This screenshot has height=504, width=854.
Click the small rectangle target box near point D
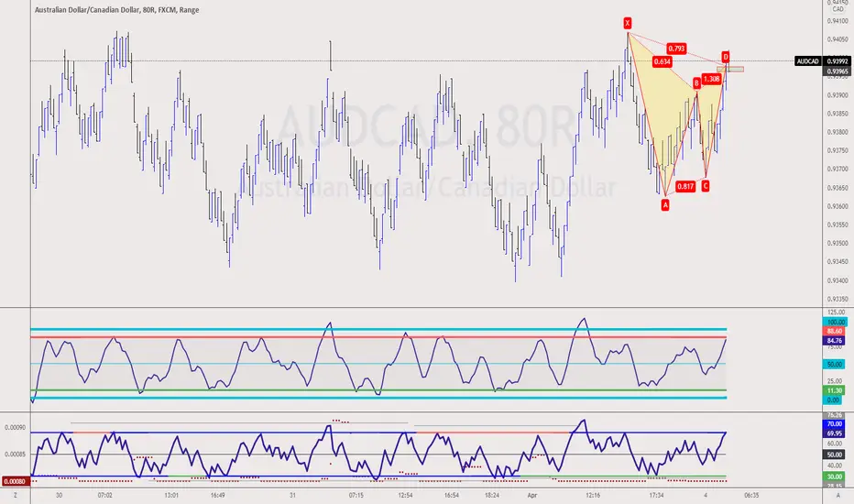pyautogui.click(x=730, y=70)
